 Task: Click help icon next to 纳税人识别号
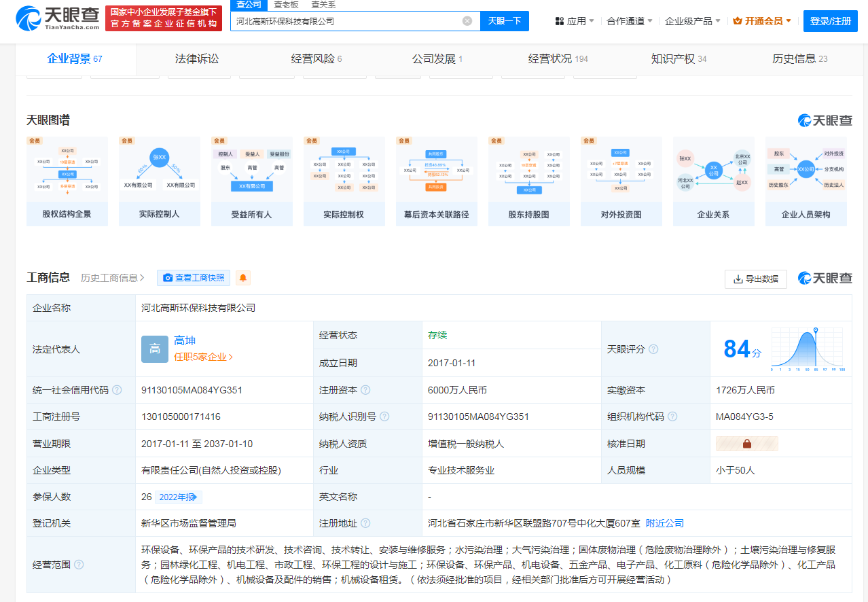point(384,417)
